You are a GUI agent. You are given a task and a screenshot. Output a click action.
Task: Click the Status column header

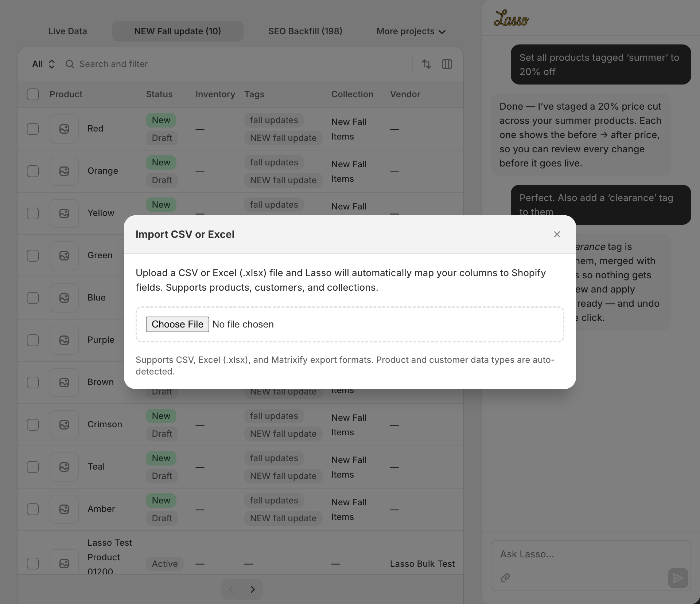coord(159,94)
